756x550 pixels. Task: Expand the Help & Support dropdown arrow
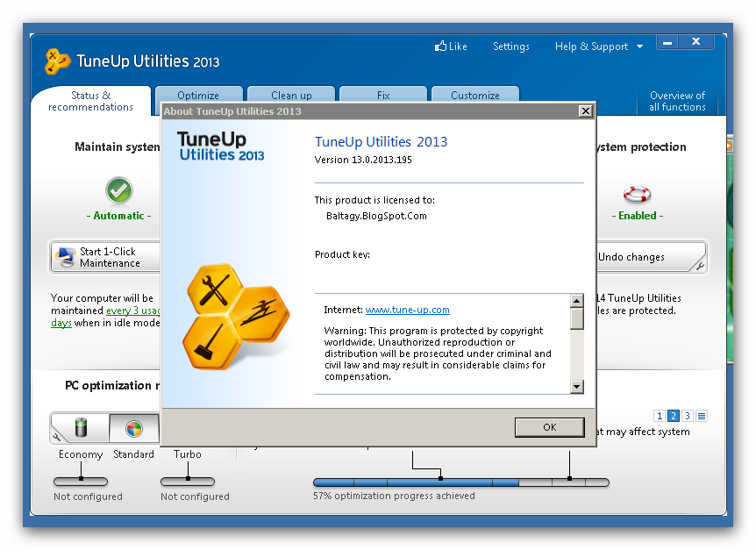640,46
